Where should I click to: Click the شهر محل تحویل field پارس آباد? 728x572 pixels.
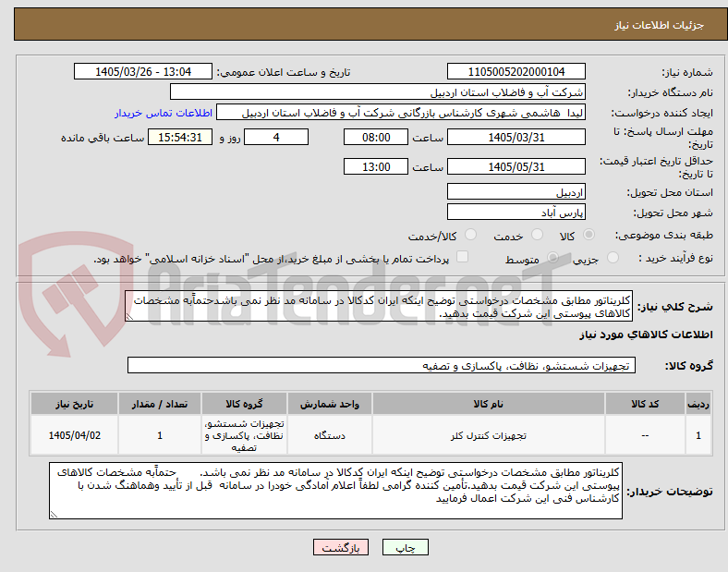click(516, 213)
